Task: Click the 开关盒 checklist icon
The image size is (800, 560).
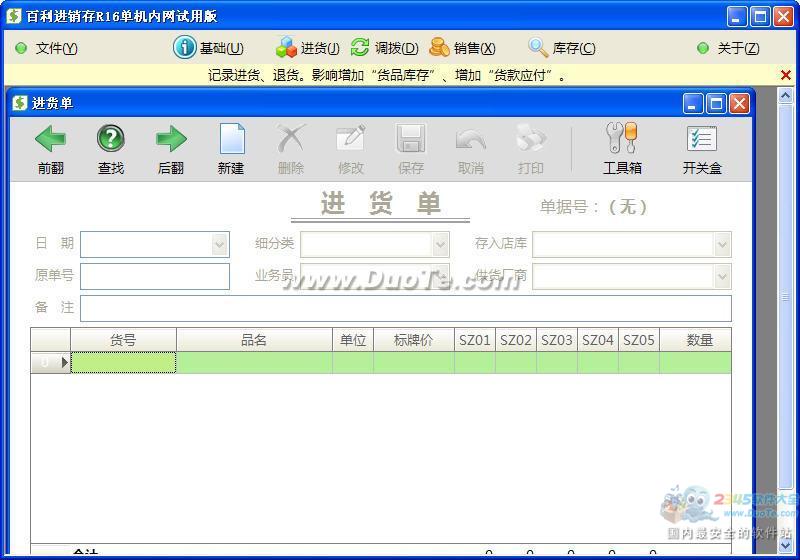Action: [x=702, y=138]
